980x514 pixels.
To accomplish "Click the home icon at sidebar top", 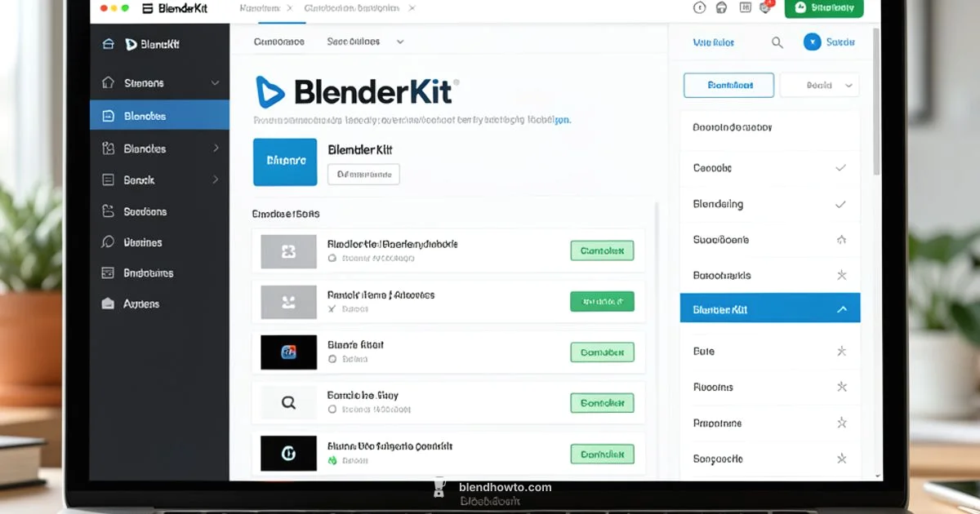I will pos(107,82).
